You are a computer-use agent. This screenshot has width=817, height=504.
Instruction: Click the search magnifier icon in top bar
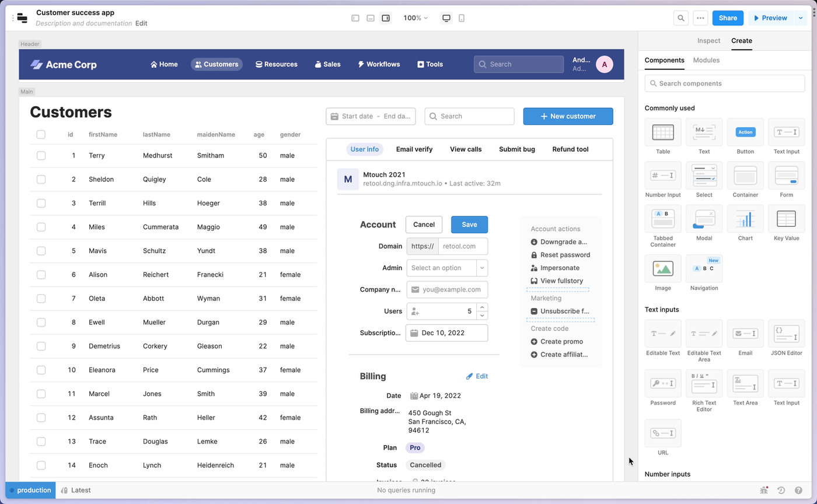click(680, 18)
